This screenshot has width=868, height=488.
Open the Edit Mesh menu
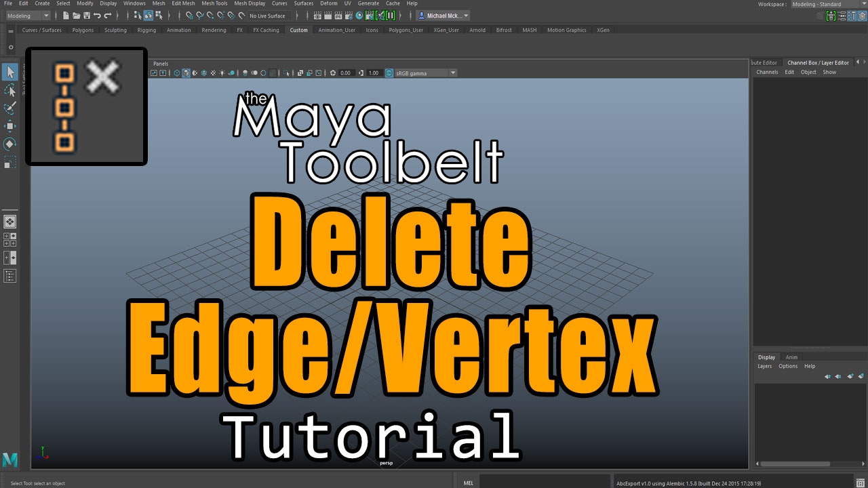[183, 3]
